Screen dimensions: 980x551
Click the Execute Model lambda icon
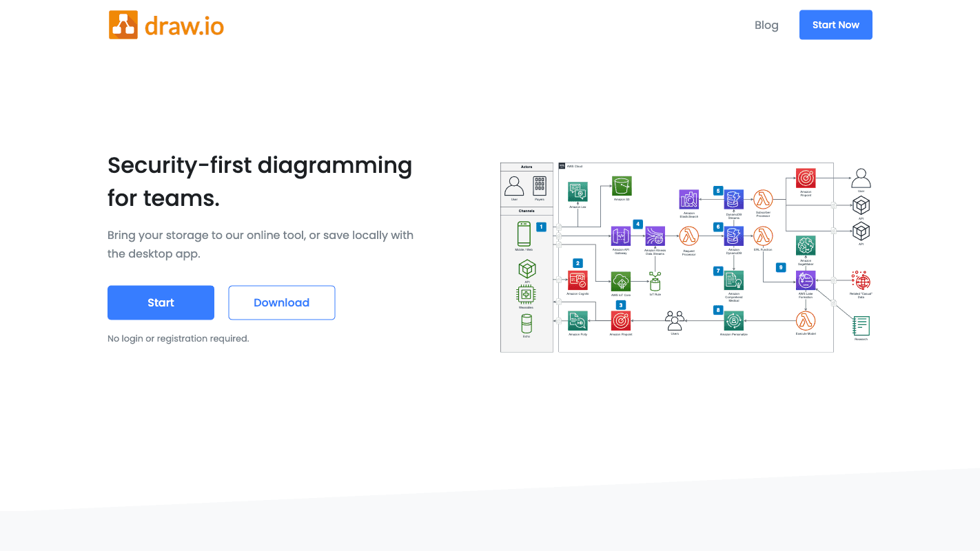click(806, 320)
